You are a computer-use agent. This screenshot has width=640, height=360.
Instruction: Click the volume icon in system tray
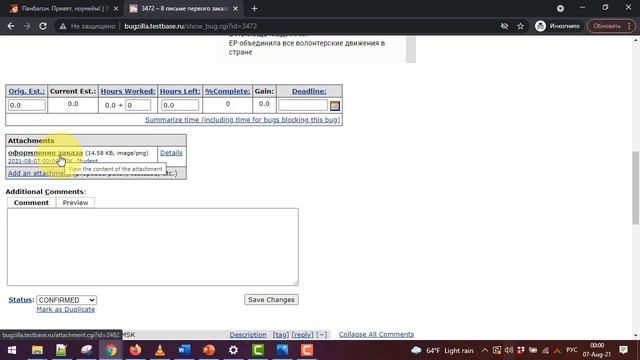(509, 350)
